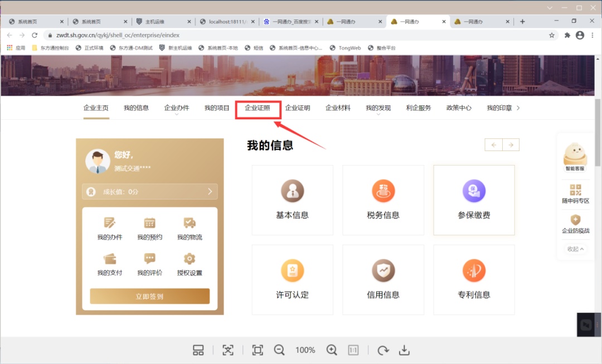Open the 基本信息 icon card

click(x=292, y=192)
